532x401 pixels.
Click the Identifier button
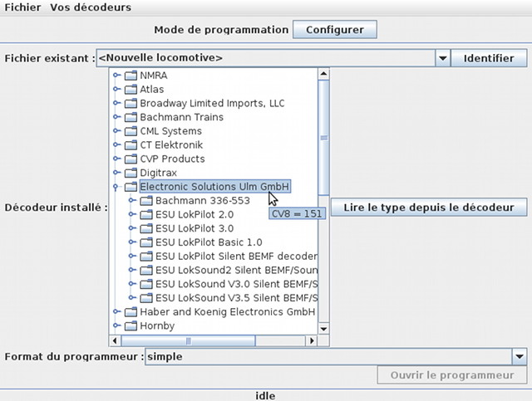click(489, 58)
